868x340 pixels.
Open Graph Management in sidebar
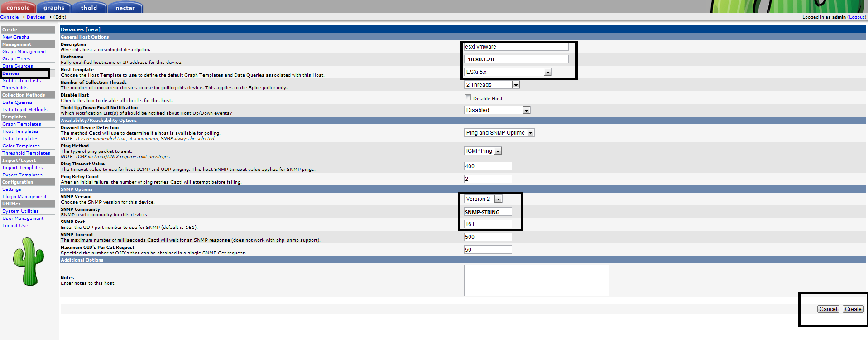coord(24,52)
